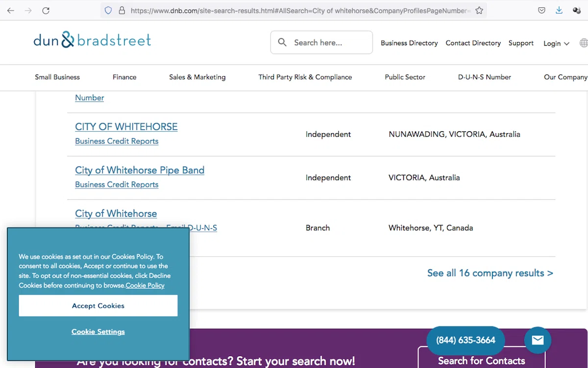Open Third Party Risk & Compliance menu
Image resolution: width=588 pixels, height=368 pixels.
[x=305, y=77]
